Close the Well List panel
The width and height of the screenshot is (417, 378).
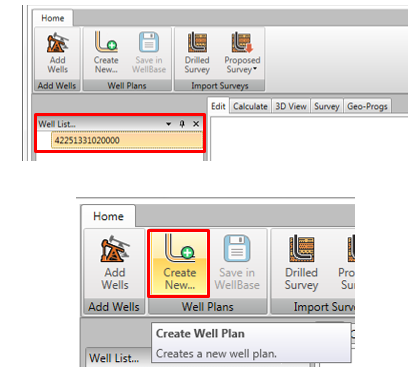196,124
